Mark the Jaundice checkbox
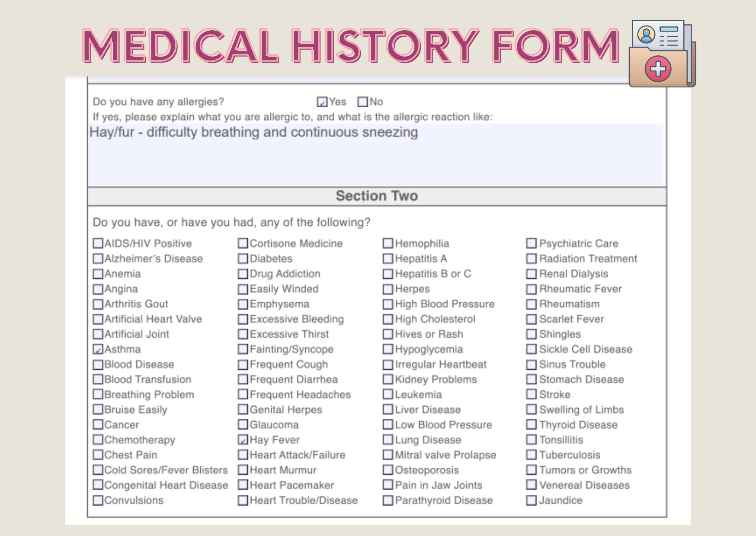The image size is (756, 536). [x=532, y=501]
